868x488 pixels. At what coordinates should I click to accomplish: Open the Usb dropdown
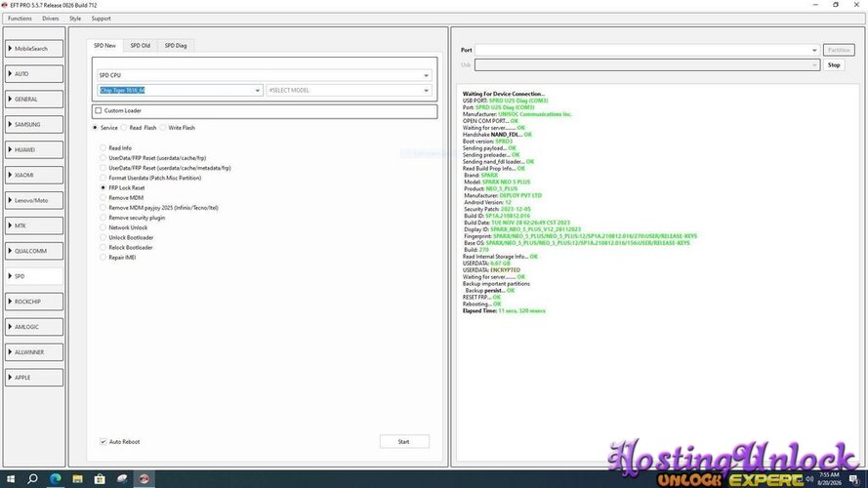click(646, 64)
